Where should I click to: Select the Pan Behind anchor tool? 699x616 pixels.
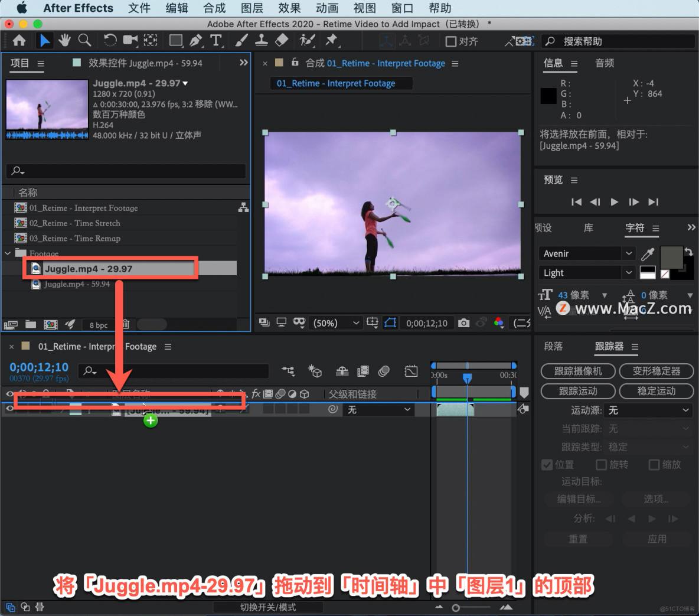pos(151,41)
